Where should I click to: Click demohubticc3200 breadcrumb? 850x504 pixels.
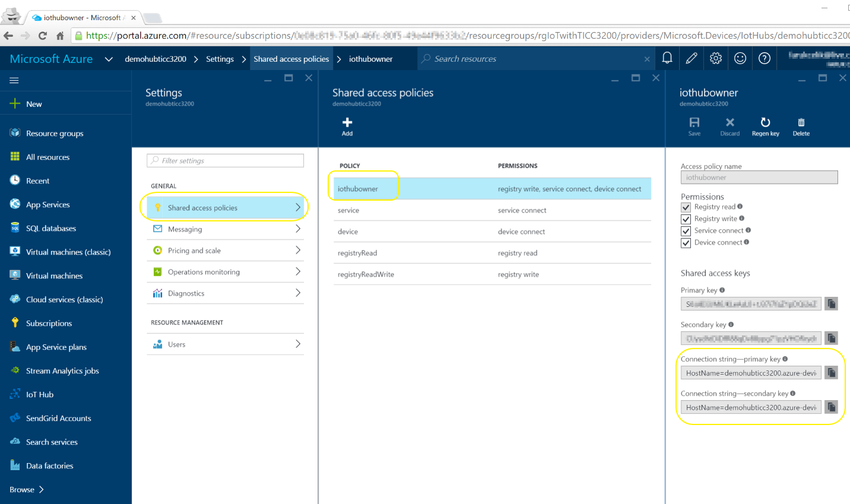pos(156,59)
